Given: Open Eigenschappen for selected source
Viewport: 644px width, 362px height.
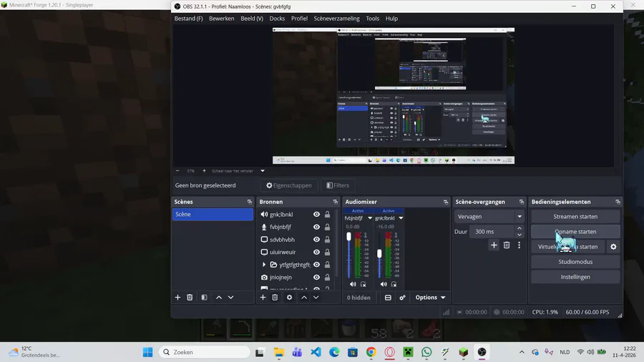Looking at the screenshot, I should [x=289, y=185].
